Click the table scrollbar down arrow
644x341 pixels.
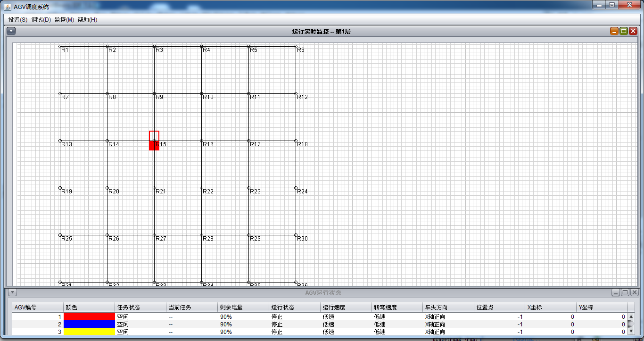pyautogui.click(x=631, y=331)
